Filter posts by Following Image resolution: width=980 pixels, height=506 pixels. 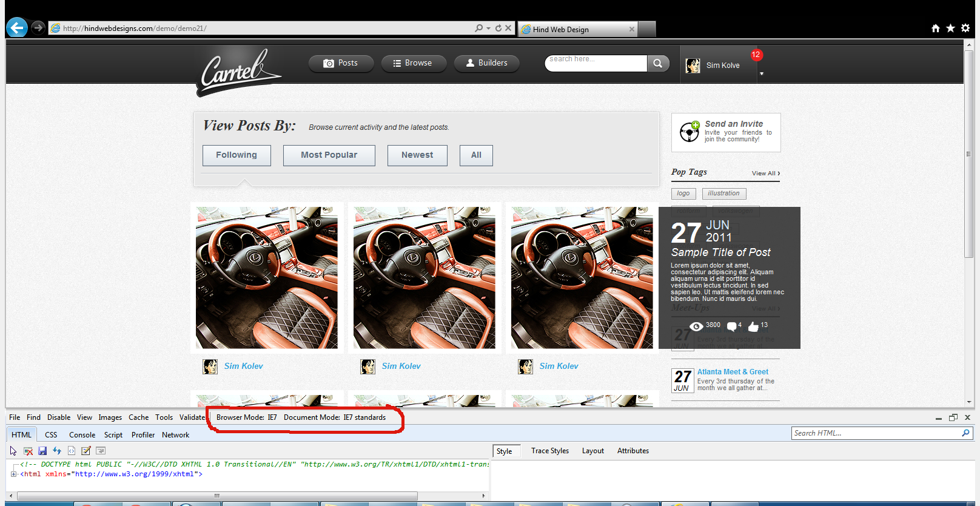point(237,155)
